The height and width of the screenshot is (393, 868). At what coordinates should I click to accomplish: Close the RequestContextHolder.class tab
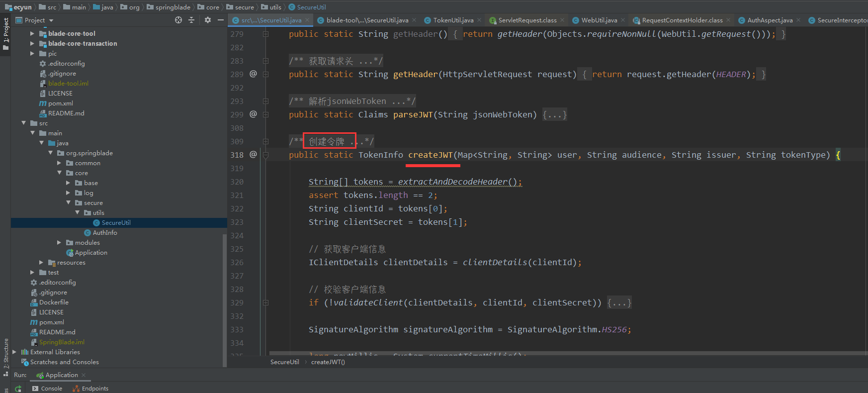coord(728,20)
